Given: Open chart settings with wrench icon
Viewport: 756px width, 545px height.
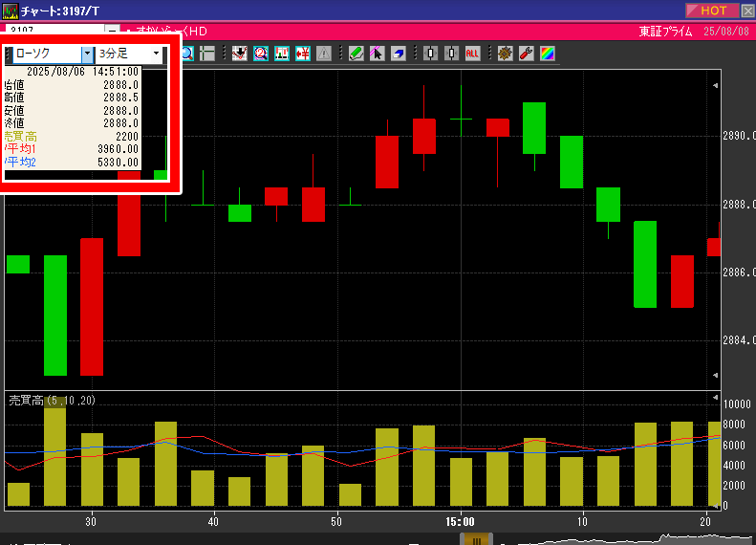Looking at the screenshot, I should coord(526,54).
